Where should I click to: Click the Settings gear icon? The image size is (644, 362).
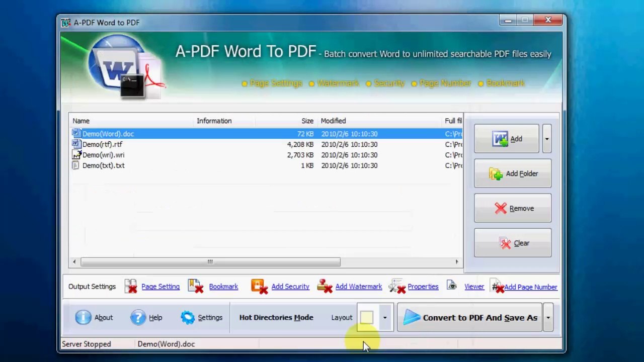point(188,317)
